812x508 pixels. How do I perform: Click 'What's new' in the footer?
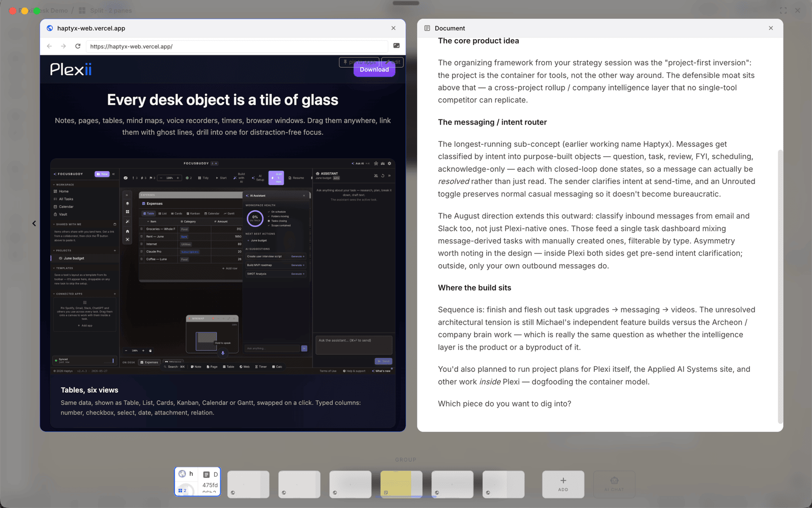[x=381, y=371]
